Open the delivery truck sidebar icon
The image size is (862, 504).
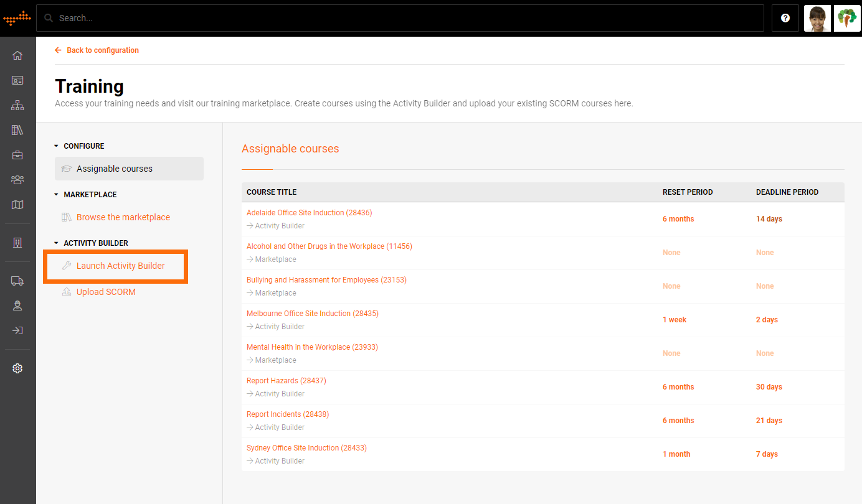pyautogui.click(x=17, y=281)
